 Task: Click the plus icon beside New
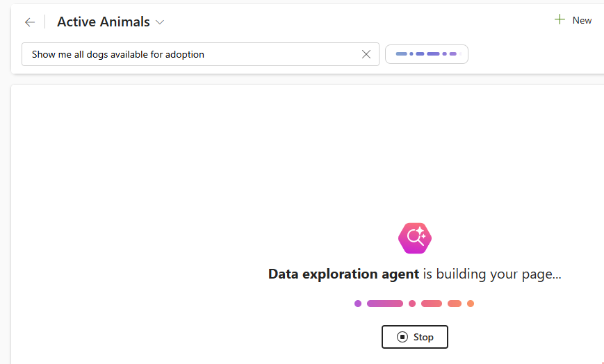point(560,20)
